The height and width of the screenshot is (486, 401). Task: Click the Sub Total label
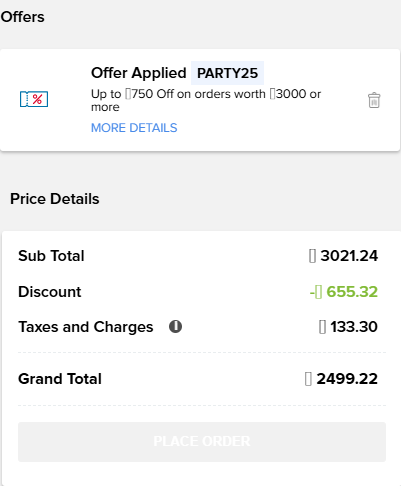pos(51,256)
